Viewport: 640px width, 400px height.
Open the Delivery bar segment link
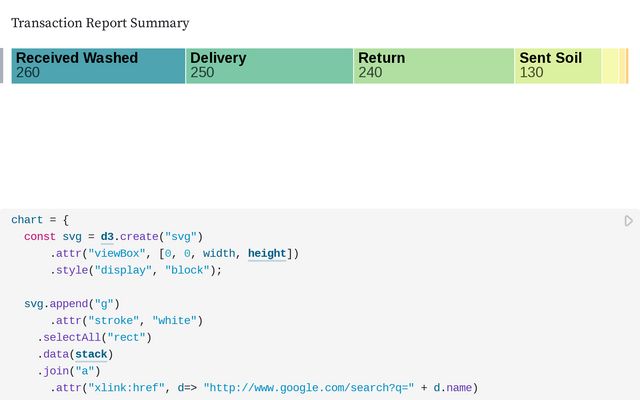click(x=269, y=65)
